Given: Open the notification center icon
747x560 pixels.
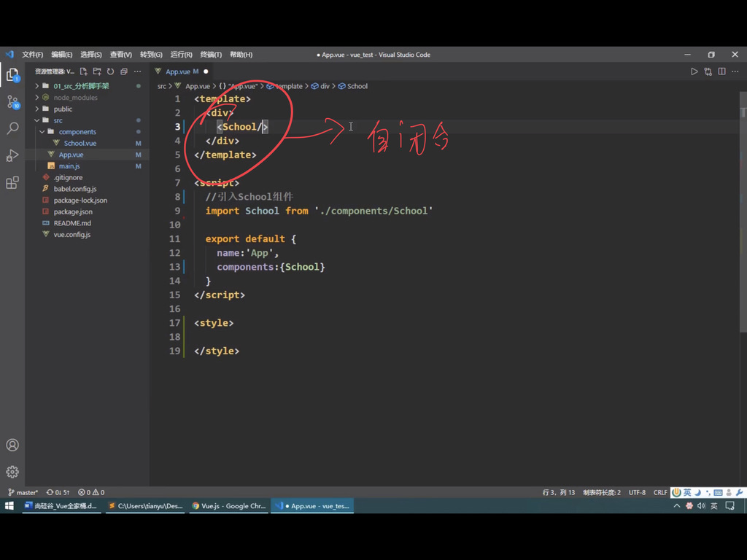Looking at the screenshot, I should pyautogui.click(x=729, y=506).
